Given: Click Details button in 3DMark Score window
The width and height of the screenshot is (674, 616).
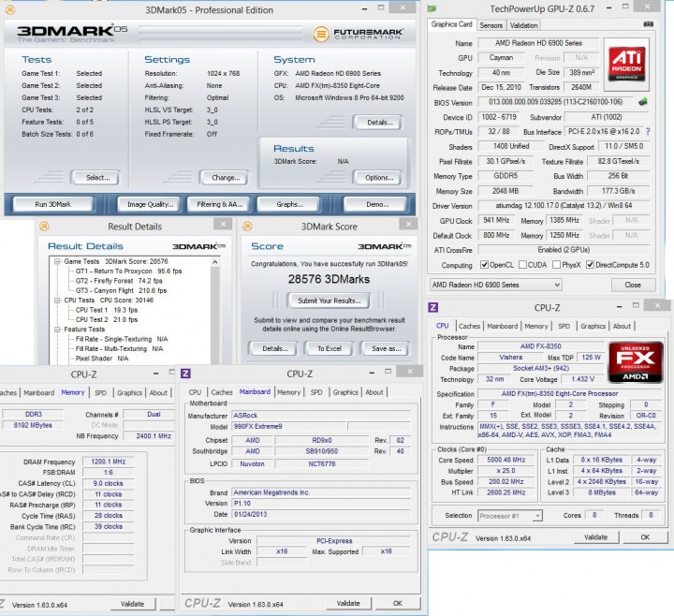Looking at the screenshot, I should (x=274, y=348).
